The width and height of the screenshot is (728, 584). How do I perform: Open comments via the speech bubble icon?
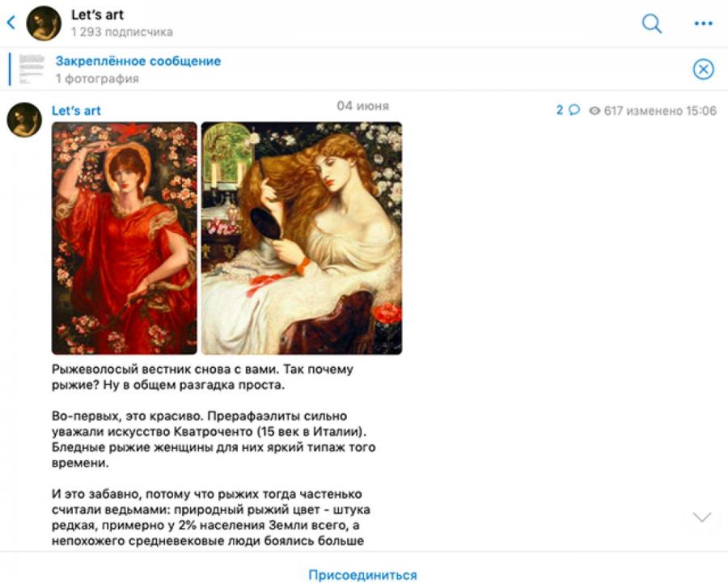574,110
